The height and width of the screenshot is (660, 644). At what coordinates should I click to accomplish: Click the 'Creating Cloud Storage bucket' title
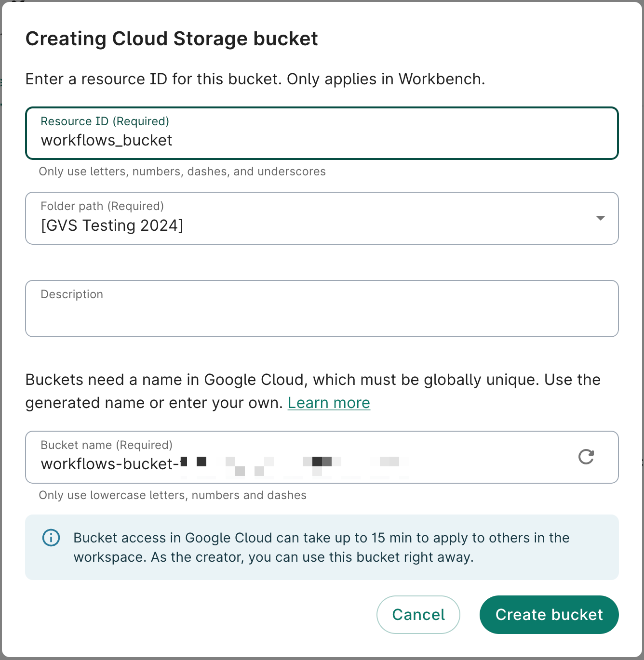tap(172, 39)
